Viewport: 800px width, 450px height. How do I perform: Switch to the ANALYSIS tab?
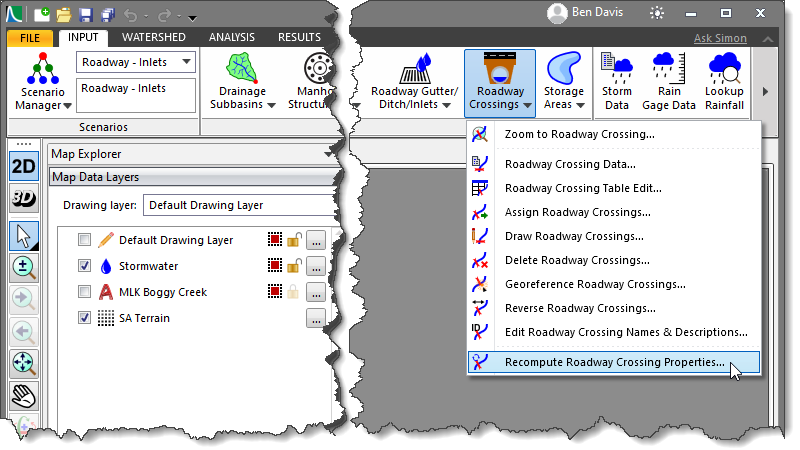coord(232,37)
